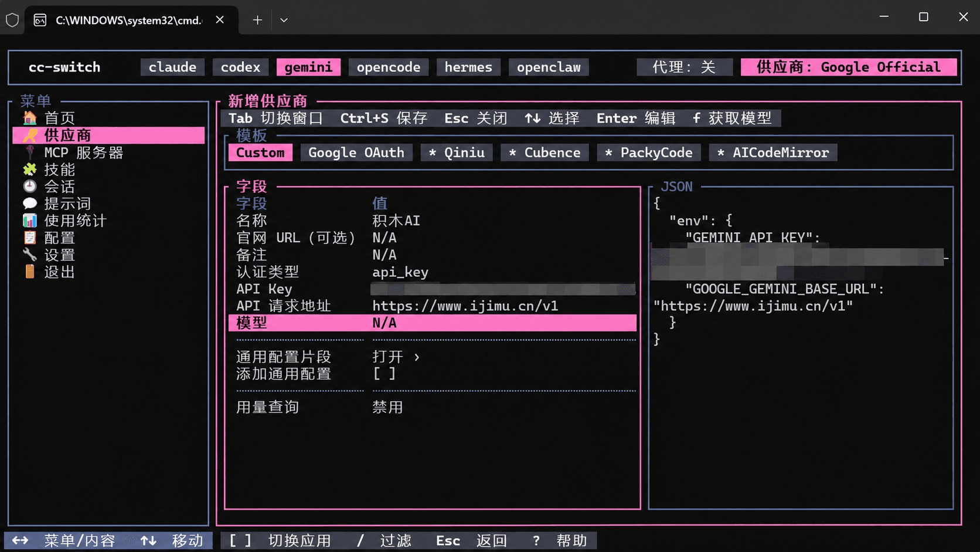The width and height of the screenshot is (980, 552).
Task: Check the 添加通用配置 checkbox
Action: tap(384, 374)
